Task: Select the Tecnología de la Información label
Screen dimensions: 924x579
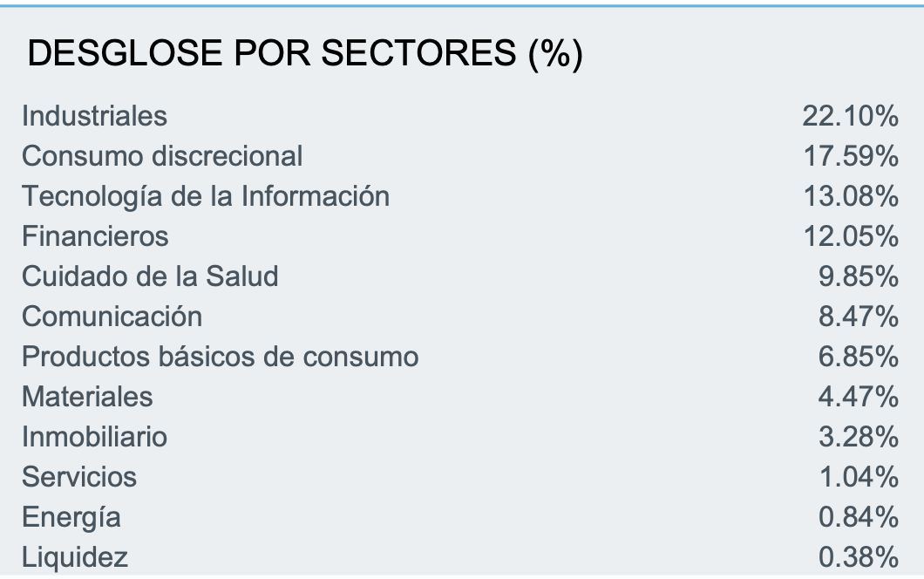Action: click(206, 196)
